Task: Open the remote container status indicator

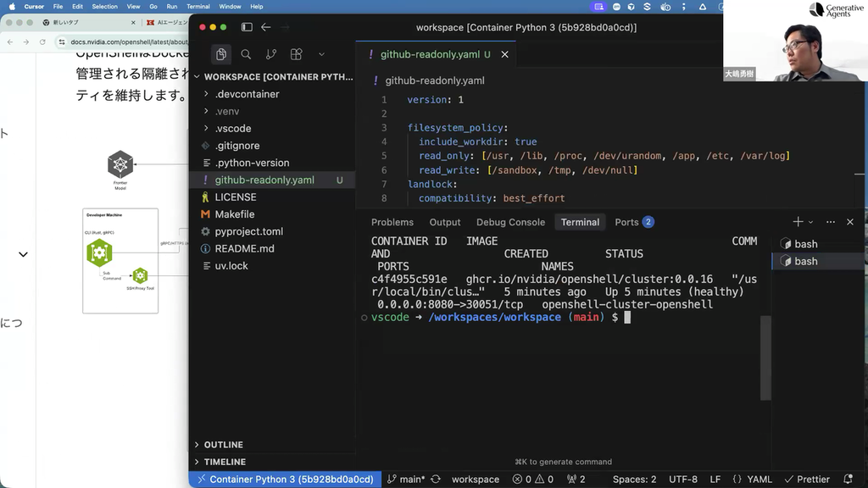Action: (x=286, y=480)
